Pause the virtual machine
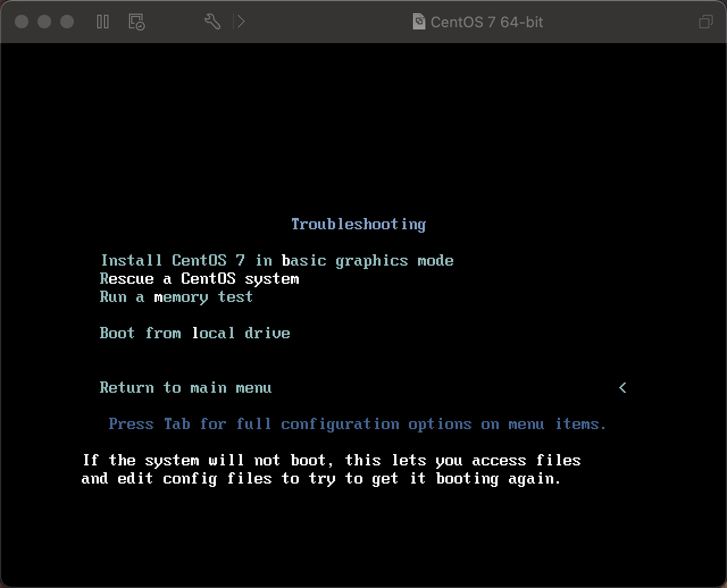The width and height of the screenshot is (727, 588). [x=103, y=22]
